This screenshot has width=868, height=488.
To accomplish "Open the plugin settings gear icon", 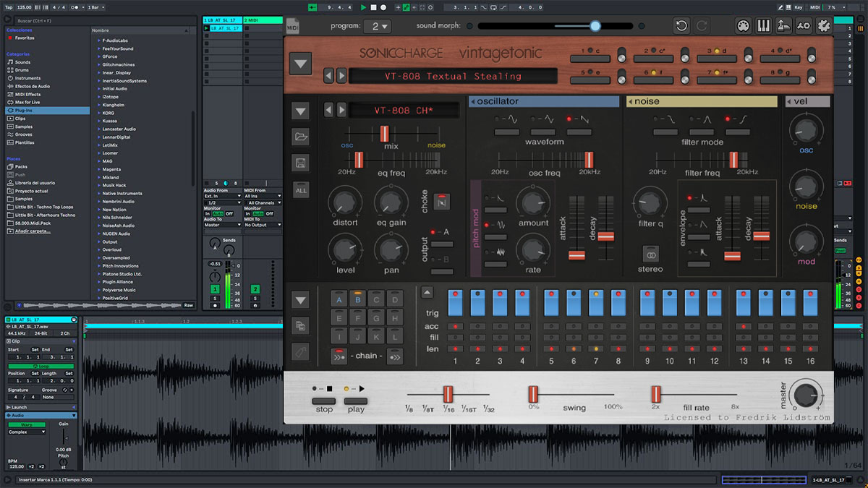I will click(x=824, y=26).
